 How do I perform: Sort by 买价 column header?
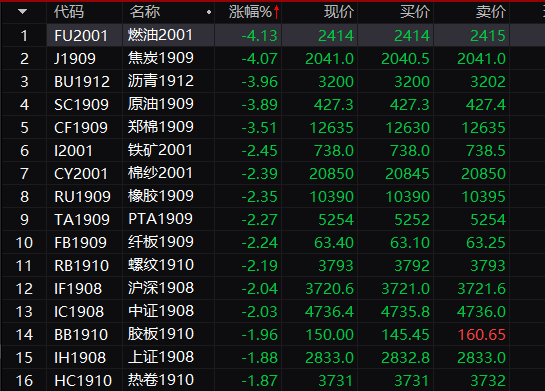pos(415,12)
